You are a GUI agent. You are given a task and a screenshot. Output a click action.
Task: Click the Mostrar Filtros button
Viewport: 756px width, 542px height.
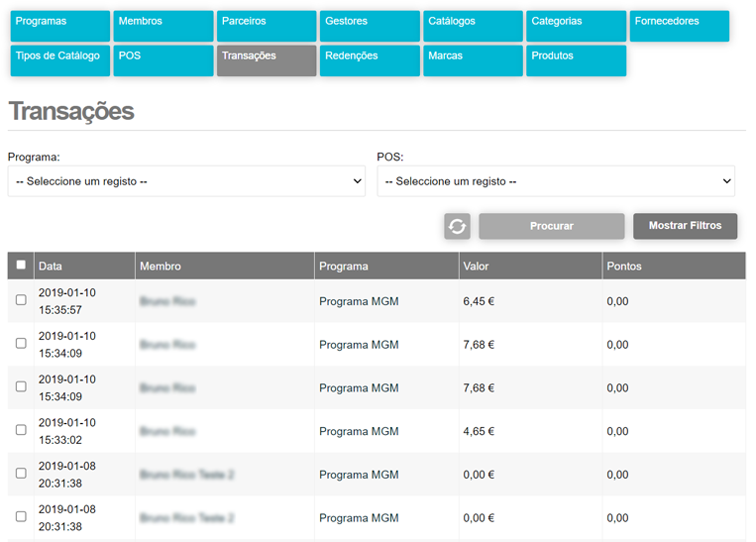point(685,226)
